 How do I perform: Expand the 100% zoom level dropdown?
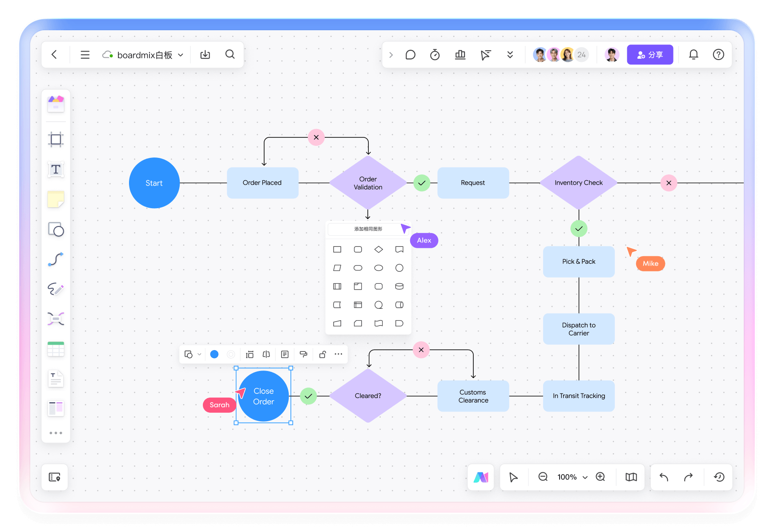585,477
